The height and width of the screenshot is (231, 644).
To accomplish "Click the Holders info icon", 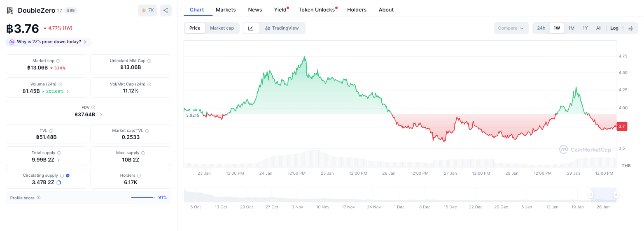I will [139, 176].
